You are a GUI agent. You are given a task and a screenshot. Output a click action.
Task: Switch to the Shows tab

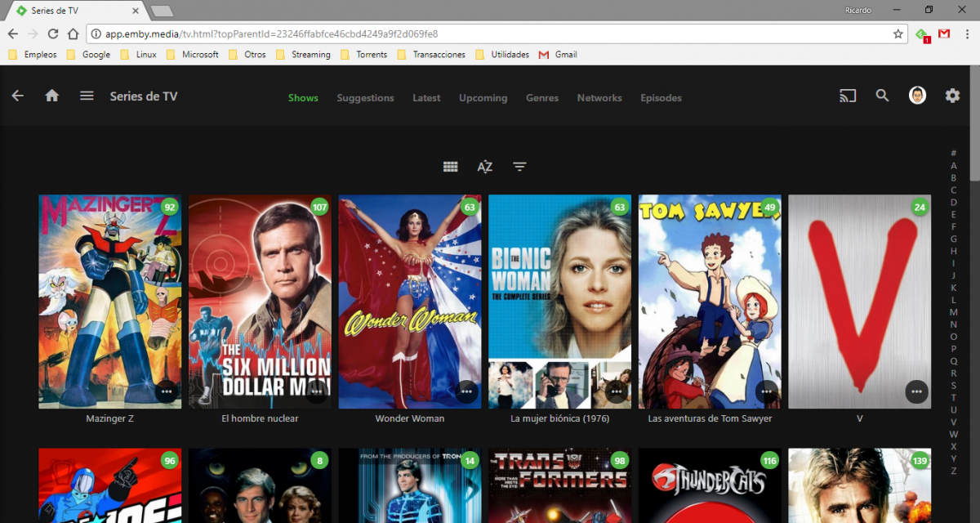click(x=303, y=97)
